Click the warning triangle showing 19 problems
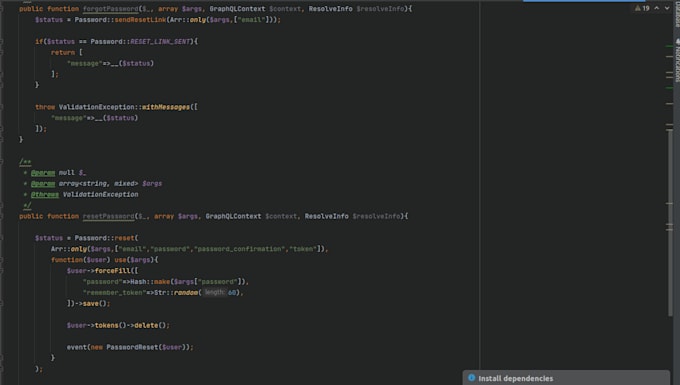This screenshot has height=385, width=680. pyautogui.click(x=642, y=8)
